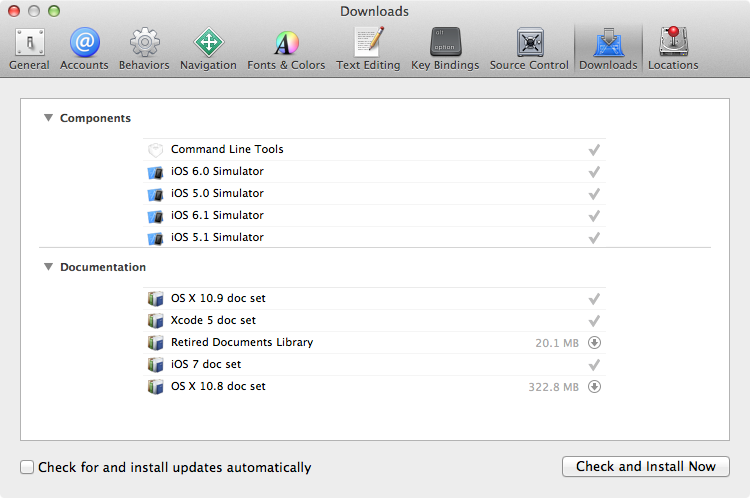Open the Accounts preferences pane
Image resolution: width=750 pixels, height=498 pixels.
click(x=84, y=49)
